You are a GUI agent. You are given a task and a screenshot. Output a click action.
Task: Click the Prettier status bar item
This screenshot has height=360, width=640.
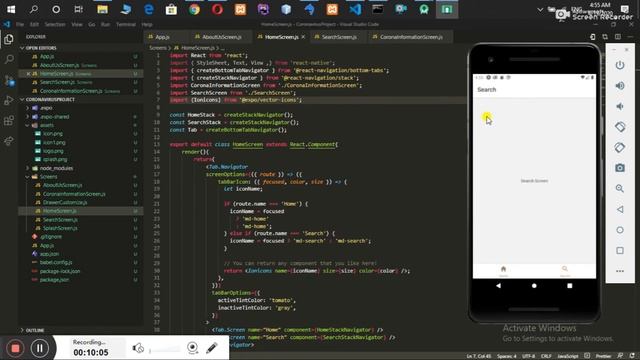tap(602, 356)
